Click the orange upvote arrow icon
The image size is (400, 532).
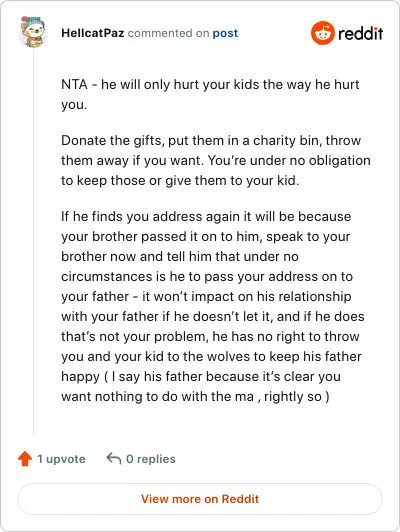[x=25, y=459]
